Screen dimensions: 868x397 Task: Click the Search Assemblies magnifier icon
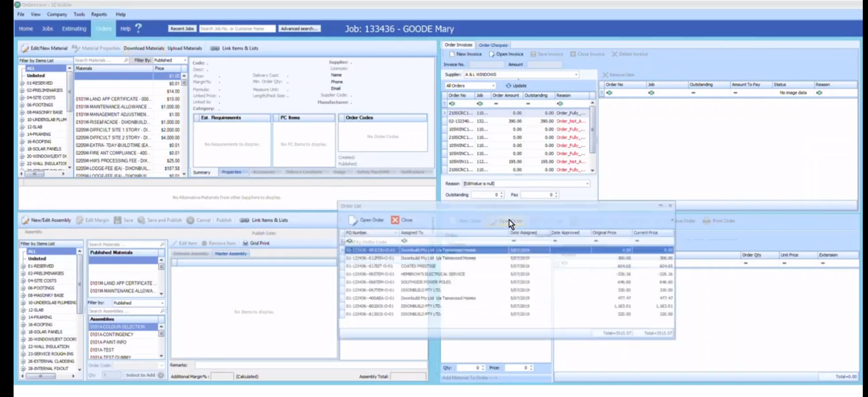[162, 311]
